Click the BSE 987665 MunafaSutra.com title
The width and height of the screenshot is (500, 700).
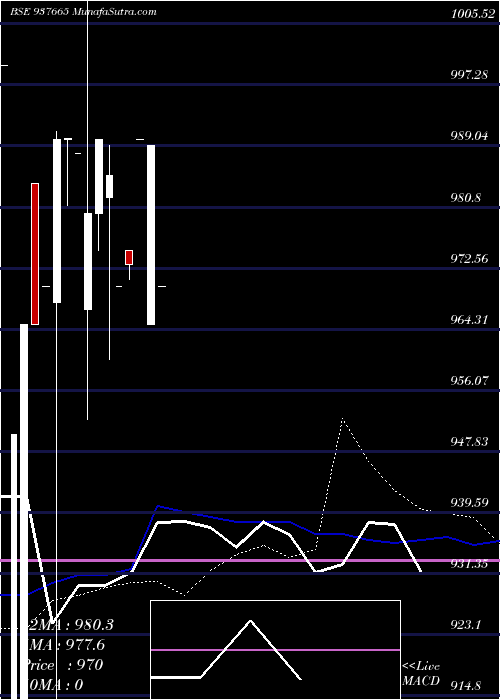point(83,12)
